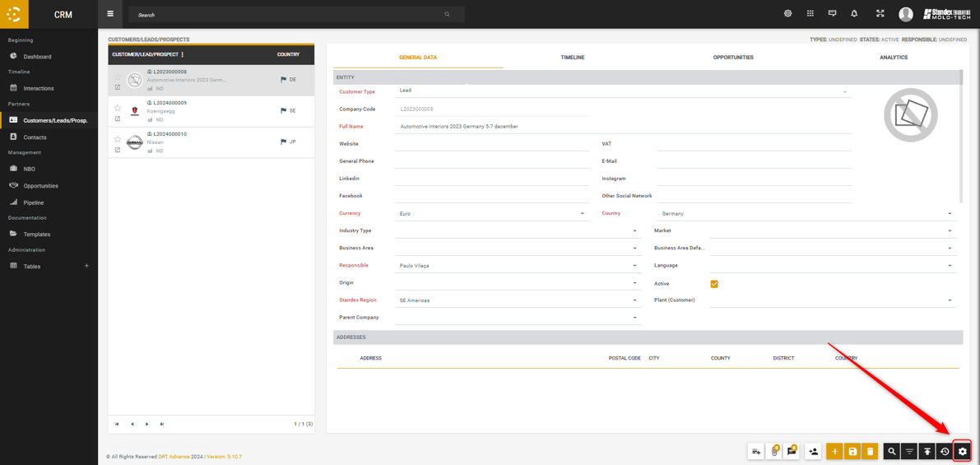This screenshot has width=980, height=465.
Task: Toggle fullscreen mode icon in header
Action: pos(880,14)
